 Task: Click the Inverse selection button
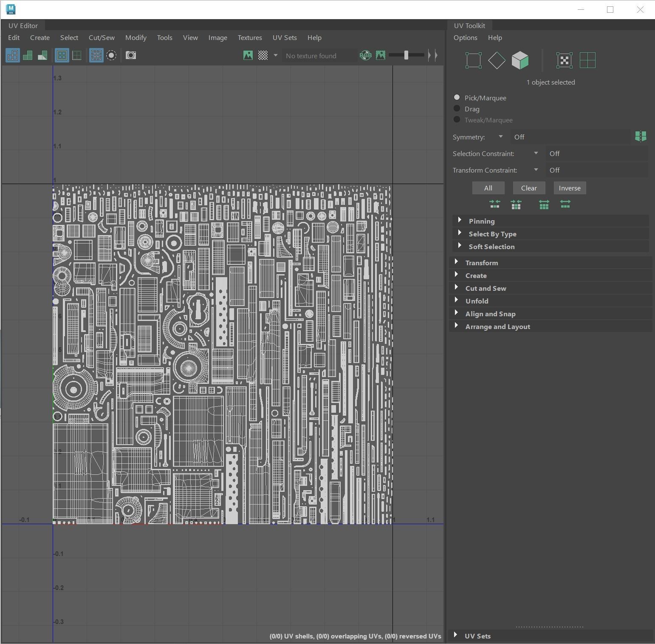[x=569, y=188]
